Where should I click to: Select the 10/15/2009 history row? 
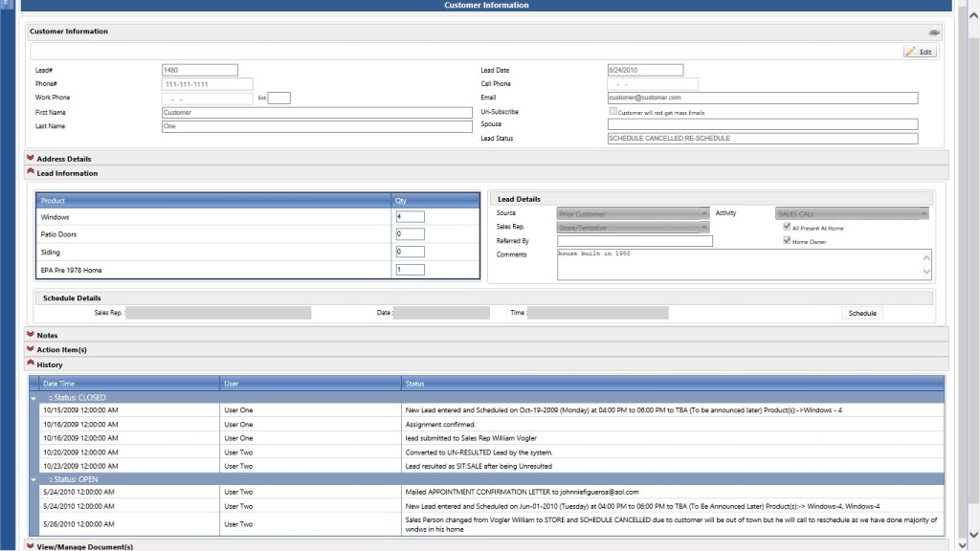pyautogui.click(x=491, y=410)
